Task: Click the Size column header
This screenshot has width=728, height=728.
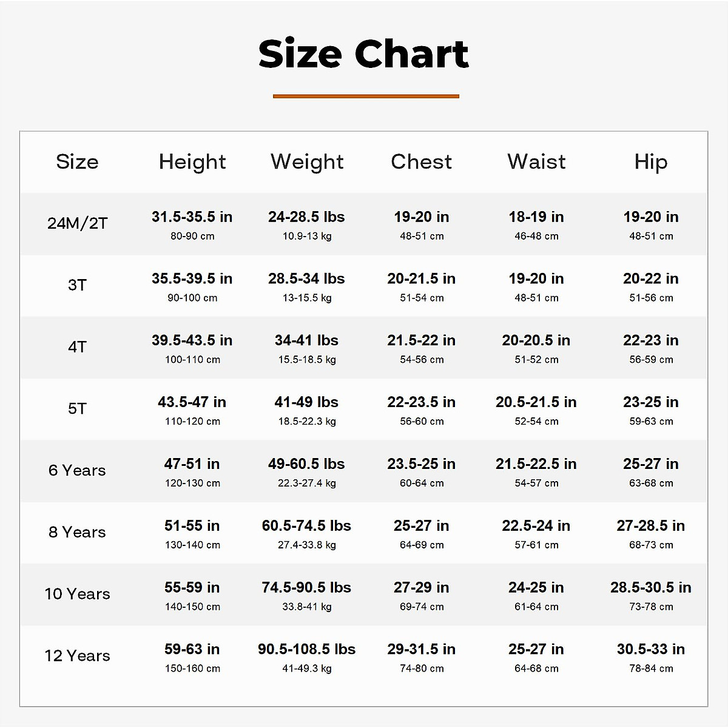Action: click(x=77, y=162)
